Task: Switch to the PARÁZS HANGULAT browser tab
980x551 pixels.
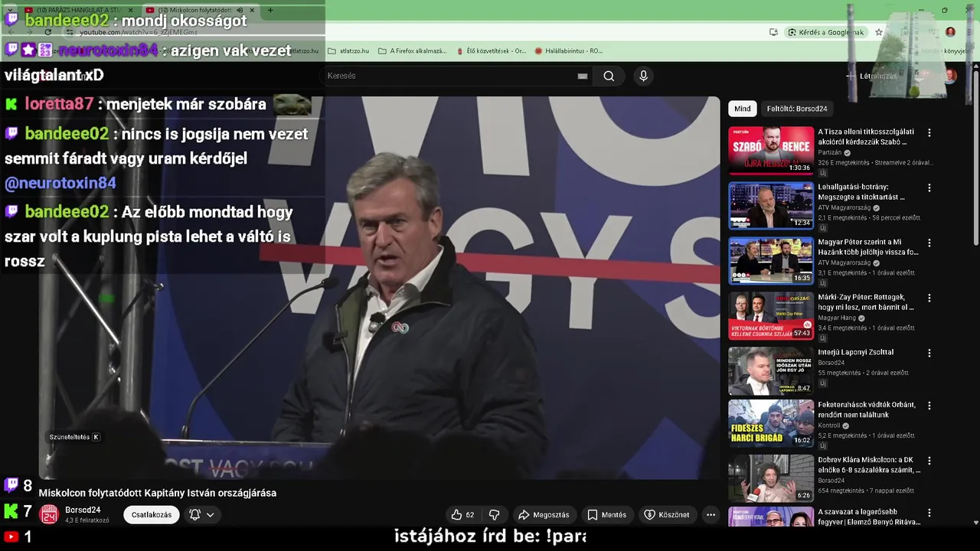Action: [x=80, y=10]
